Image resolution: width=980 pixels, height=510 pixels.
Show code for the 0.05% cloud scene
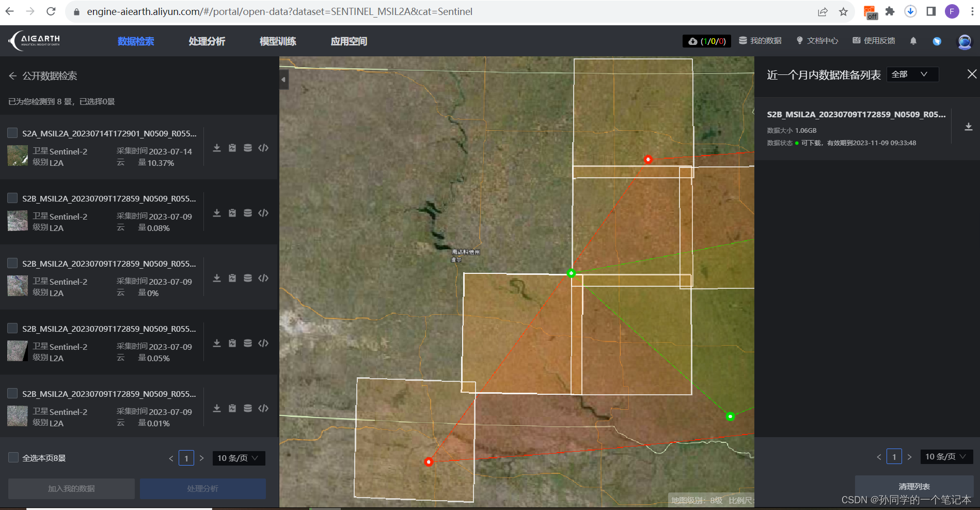[263, 343]
